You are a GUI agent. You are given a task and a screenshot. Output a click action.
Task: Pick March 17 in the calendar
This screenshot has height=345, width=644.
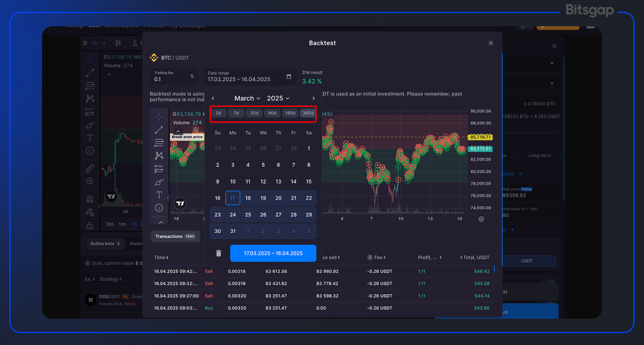[233, 198]
